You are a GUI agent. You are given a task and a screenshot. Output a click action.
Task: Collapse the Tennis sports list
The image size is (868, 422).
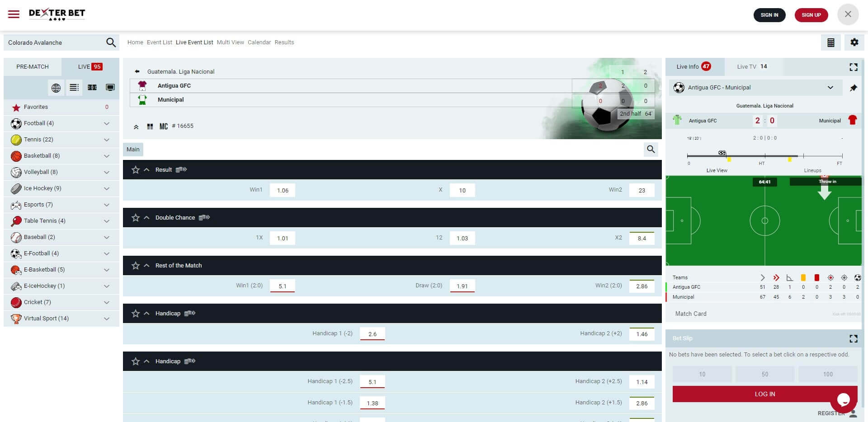[107, 140]
